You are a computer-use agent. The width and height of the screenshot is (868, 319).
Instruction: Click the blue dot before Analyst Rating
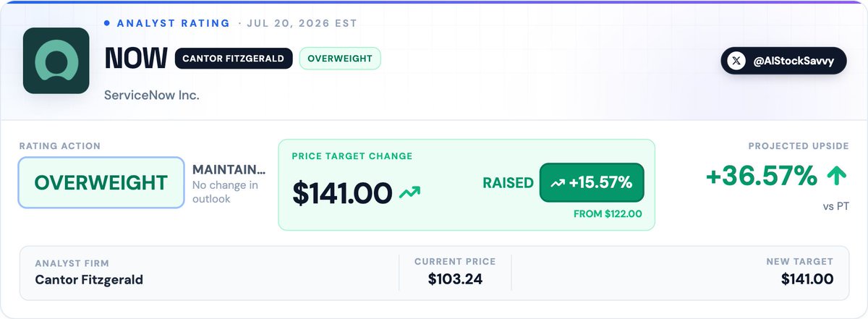coord(107,23)
